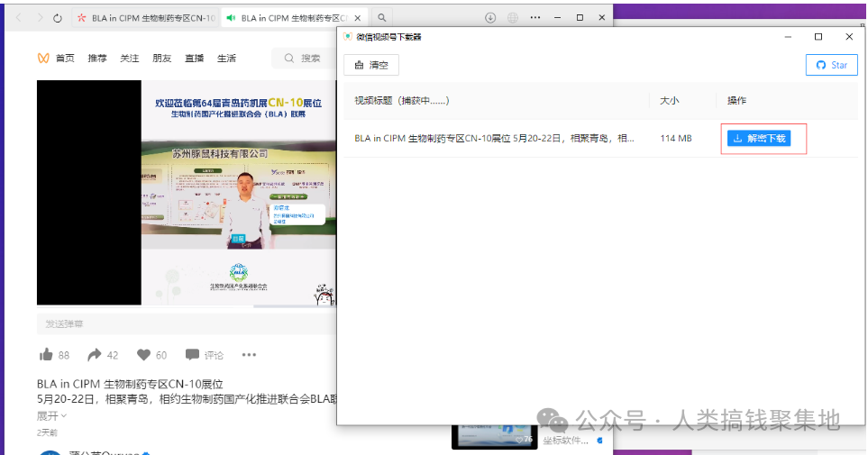Go to 首页 home tab
Screen dimensions: 868x455
click(65, 59)
